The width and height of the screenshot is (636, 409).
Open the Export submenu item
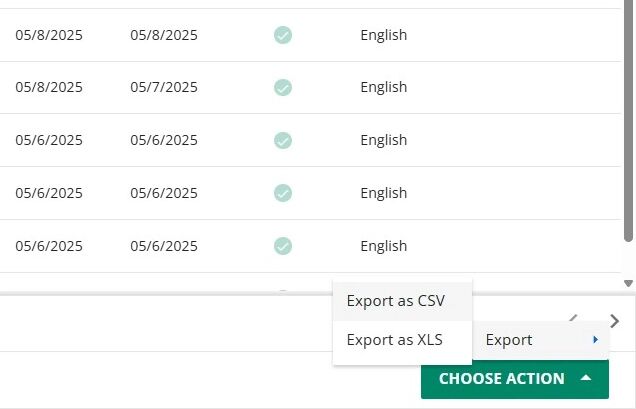541,340
